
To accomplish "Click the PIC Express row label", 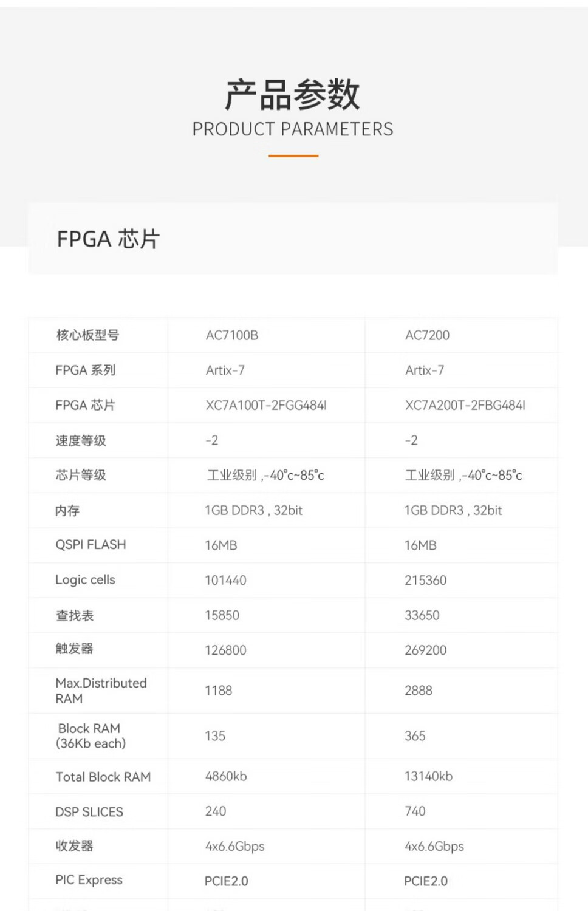I will coord(89,880).
